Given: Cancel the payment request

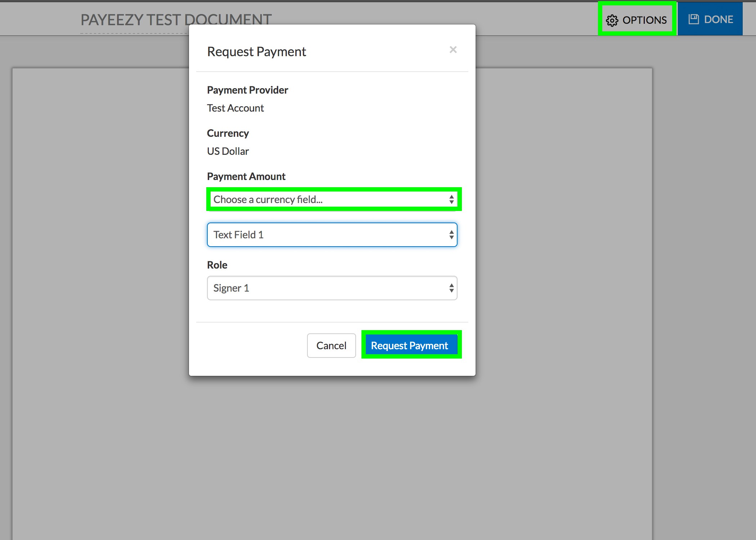Looking at the screenshot, I should [331, 346].
